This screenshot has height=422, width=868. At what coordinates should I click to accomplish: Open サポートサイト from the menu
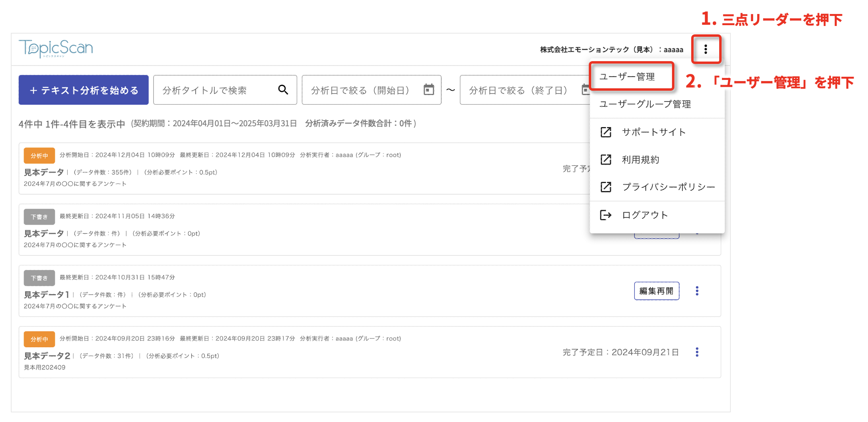tap(654, 132)
